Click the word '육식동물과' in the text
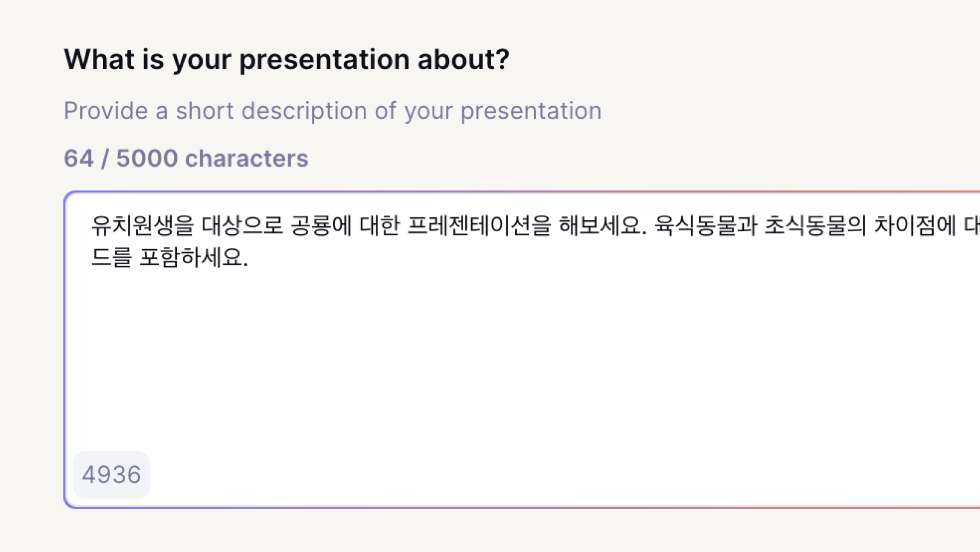The height and width of the screenshot is (552, 980). pos(705,226)
